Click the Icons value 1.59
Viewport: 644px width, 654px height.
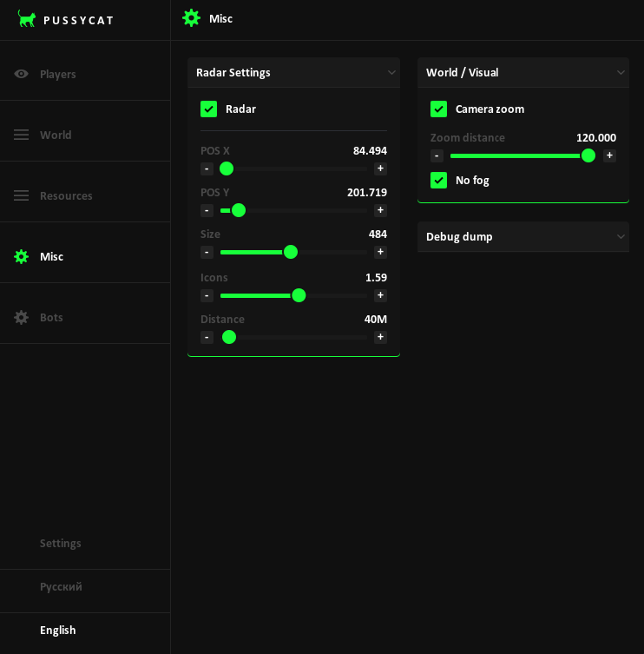(x=376, y=277)
